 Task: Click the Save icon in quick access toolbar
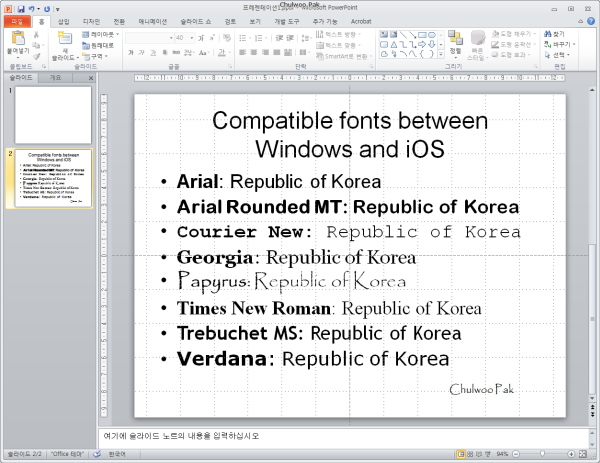[21, 8]
